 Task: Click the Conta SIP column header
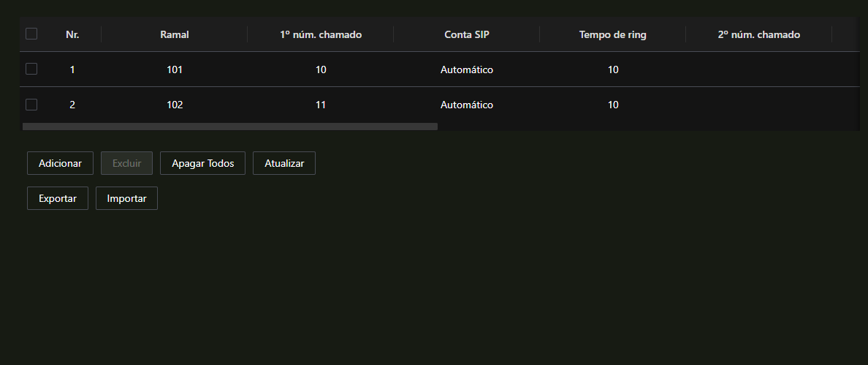[x=467, y=34]
